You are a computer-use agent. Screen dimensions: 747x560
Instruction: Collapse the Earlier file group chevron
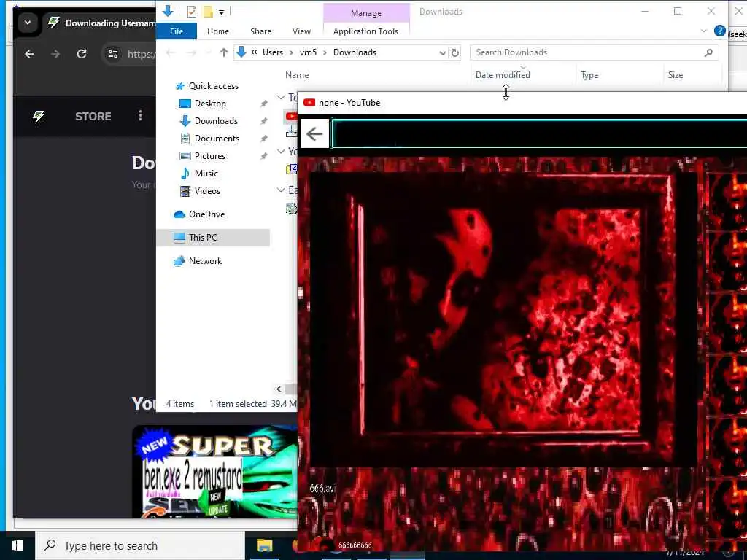(x=281, y=190)
